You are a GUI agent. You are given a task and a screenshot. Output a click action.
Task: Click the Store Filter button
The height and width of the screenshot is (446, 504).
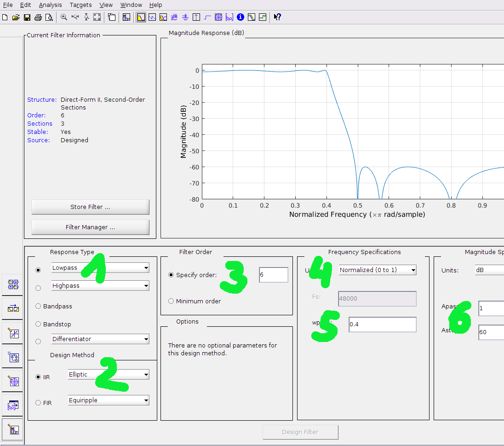click(x=90, y=207)
